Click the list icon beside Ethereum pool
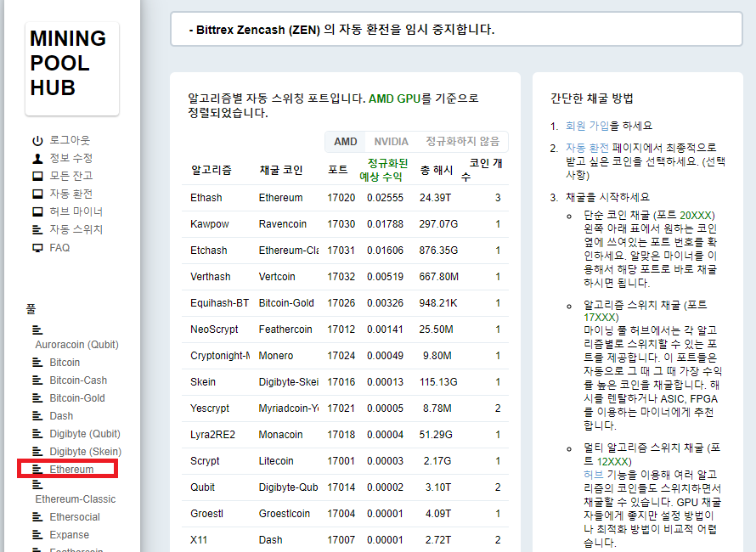The width and height of the screenshot is (756, 552). point(37,470)
